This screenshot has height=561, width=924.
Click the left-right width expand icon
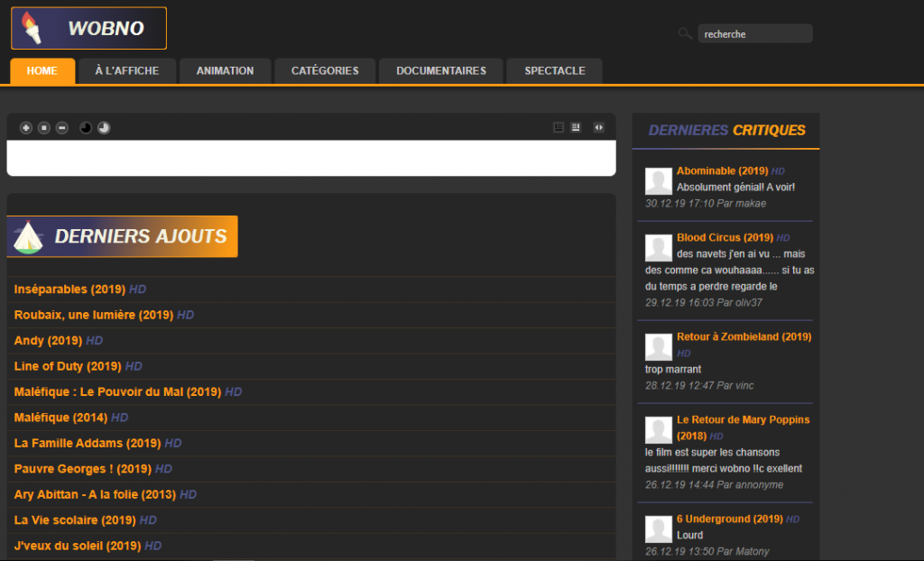[x=598, y=127]
